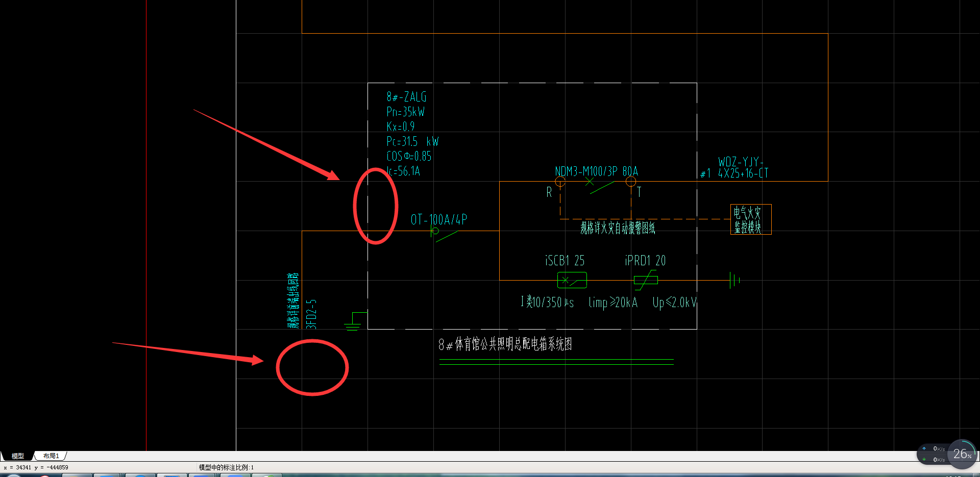Screen dimensions: 980x477
Task: Click the download speed 0K/s indicator
Action: tap(934, 460)
